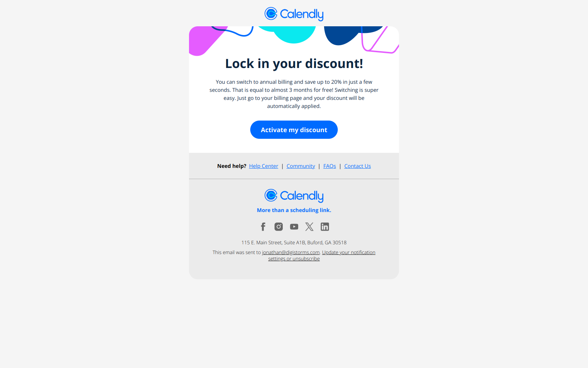Click the Buford, GA street address text
Viewport: 588px width, 368px height.
pyautogui.click(x=294, y=243)
